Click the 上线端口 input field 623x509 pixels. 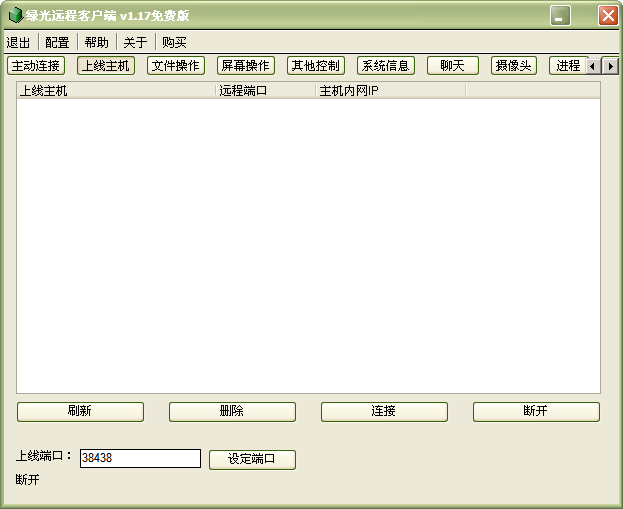140,459
